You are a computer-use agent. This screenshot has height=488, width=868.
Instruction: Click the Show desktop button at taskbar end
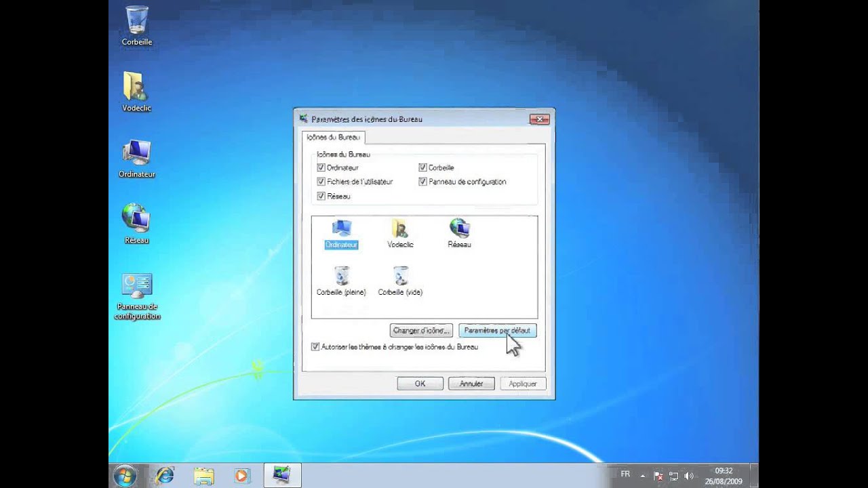(754, 476)
